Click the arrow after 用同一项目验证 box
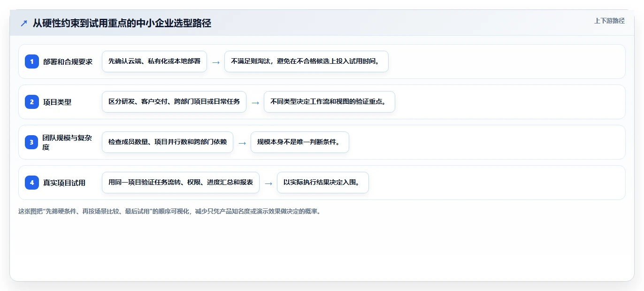Screen dimensions: 644x291 coord(268,183)
